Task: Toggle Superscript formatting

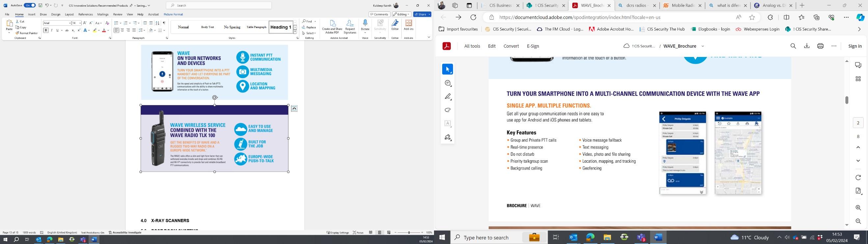Action: coord(79,30)
